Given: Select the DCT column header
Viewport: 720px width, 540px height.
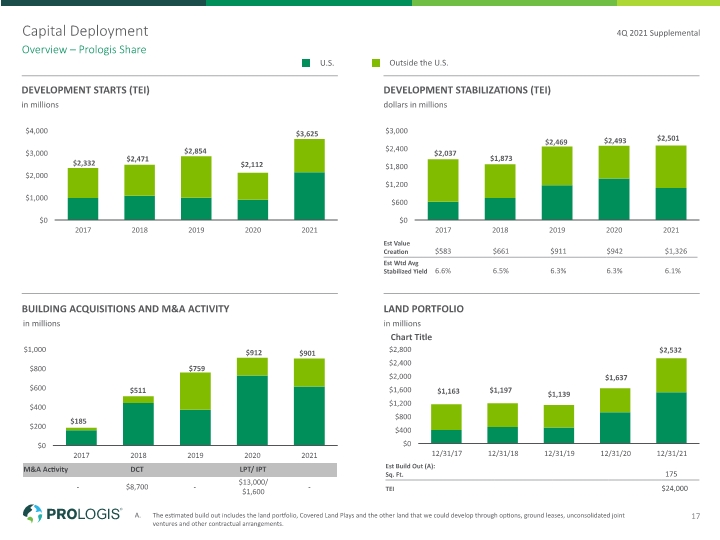Looking at the screenshot, I should click(137, 469).
